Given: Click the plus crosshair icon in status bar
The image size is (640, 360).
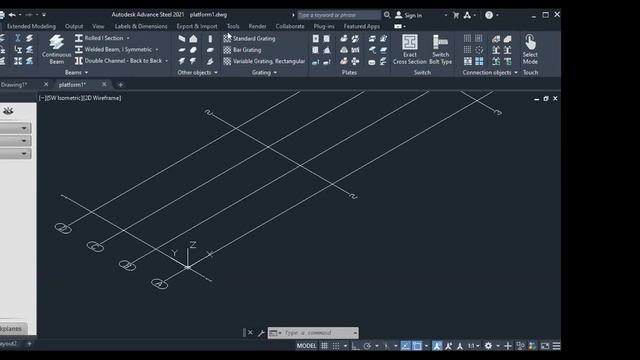Looking at the screenshot, I should click(508, 346).
